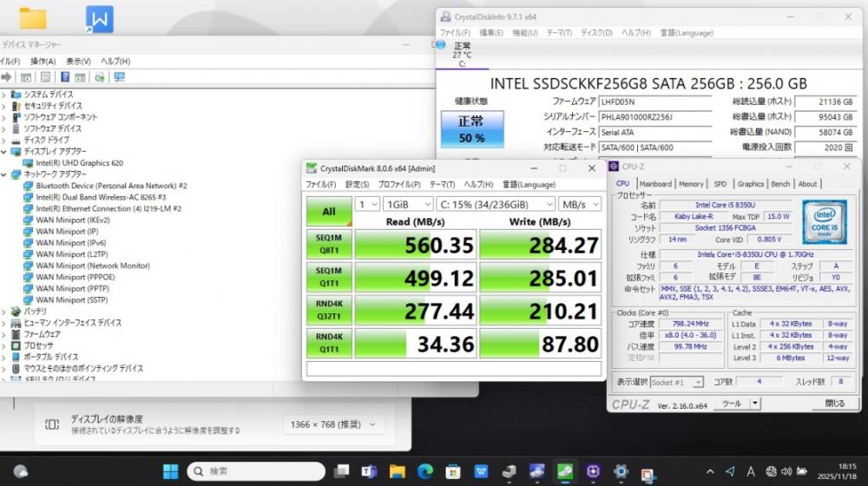Screen dimensions: 868x486
Task: Click the Intel UHD Graphics 620 device icon
Action: coord(29,162)
